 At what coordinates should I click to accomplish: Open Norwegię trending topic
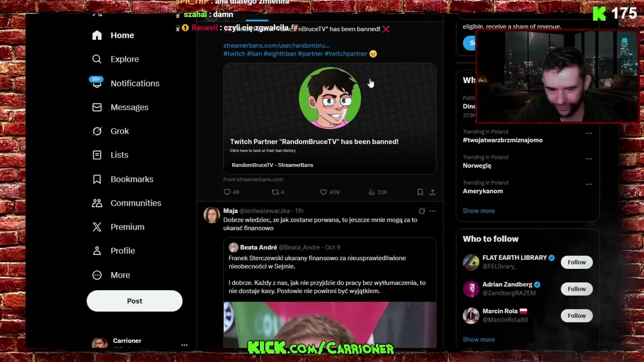pyautogui.click(x=477, y=165)
